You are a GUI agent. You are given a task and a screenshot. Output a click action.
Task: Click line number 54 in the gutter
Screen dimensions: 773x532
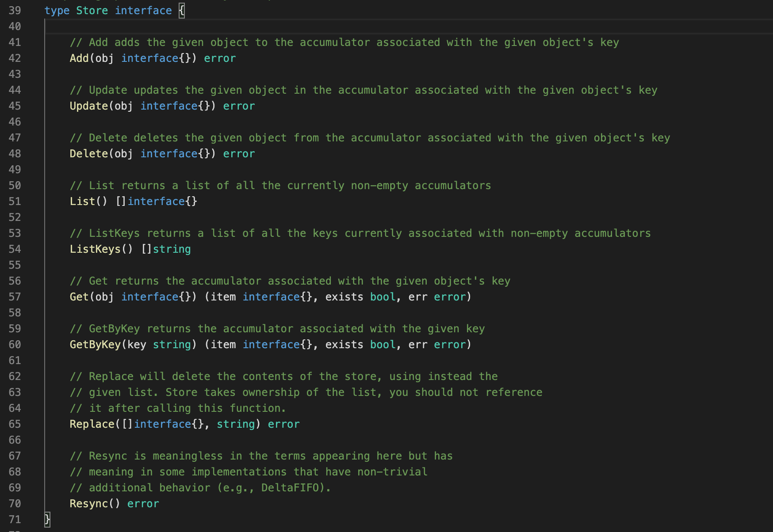15,249
